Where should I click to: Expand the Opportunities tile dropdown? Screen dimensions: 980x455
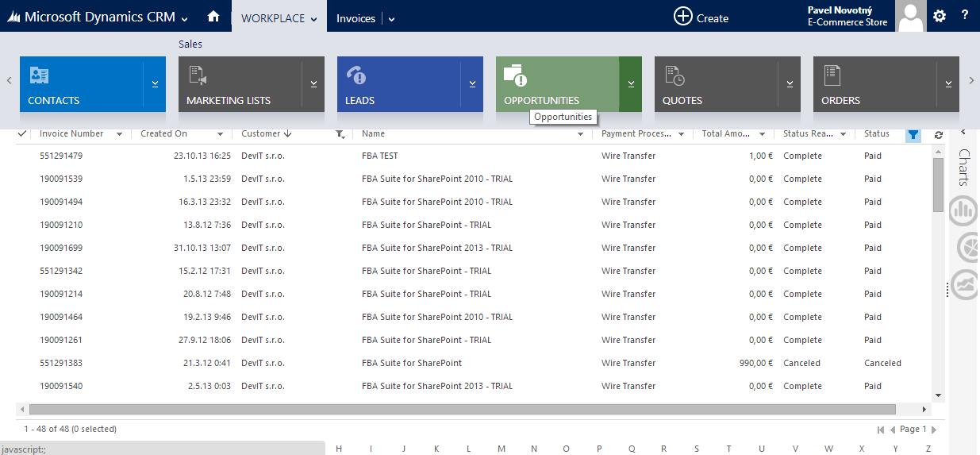pos(631,83)
